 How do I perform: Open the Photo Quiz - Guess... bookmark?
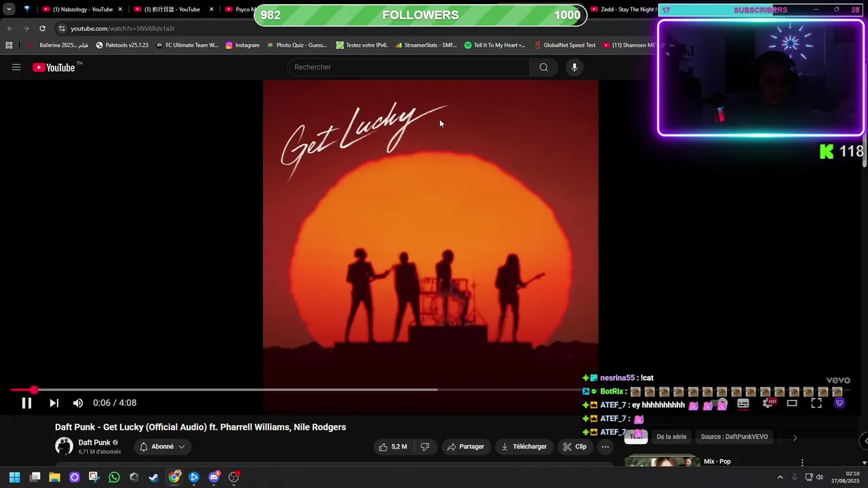(x=296, y=45)
